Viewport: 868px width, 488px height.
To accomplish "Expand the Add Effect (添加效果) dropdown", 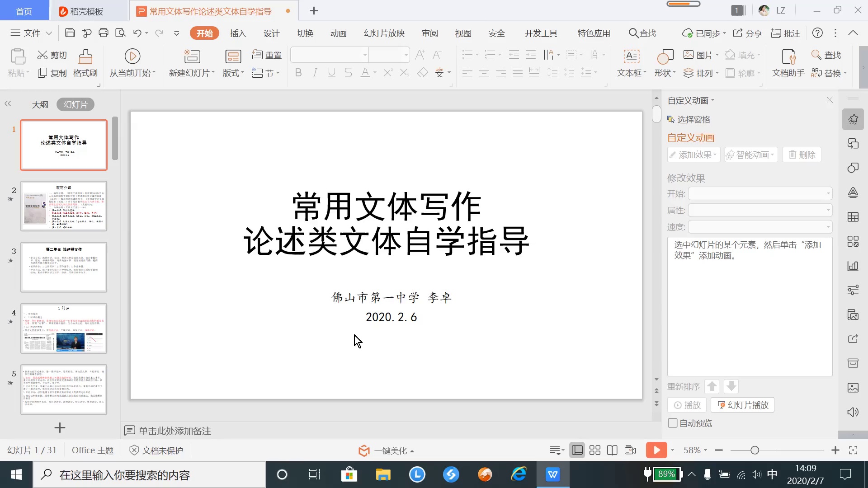I will (x=693, y=155).
